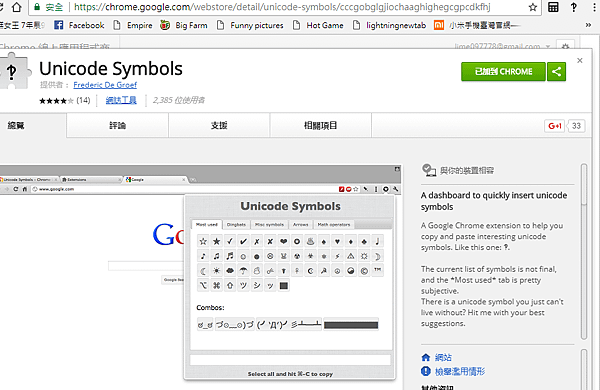Open the Empire bookmark

(133, 25)
